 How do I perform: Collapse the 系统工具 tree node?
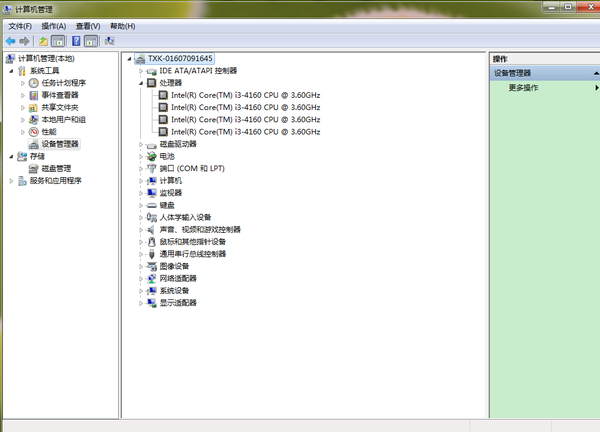coord(11,71)
